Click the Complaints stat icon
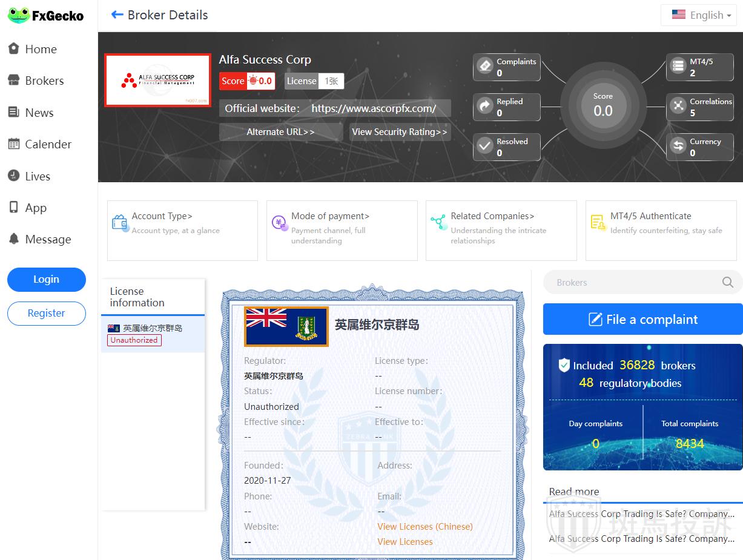 click(x=484, y=66)
